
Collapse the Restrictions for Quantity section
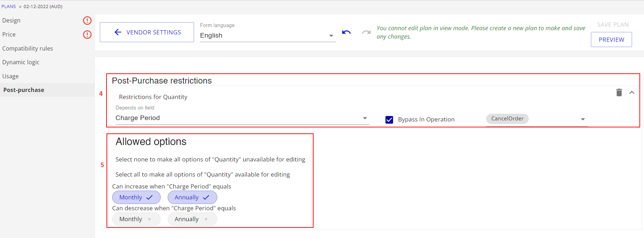(x=632, y=92)
